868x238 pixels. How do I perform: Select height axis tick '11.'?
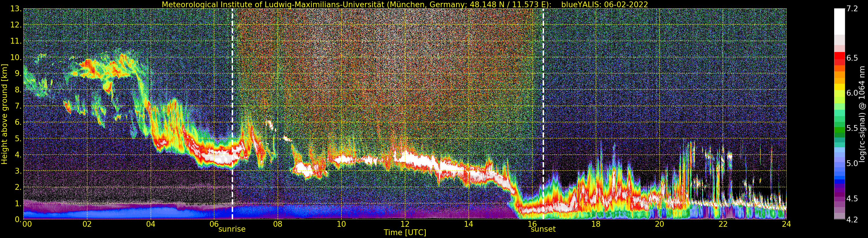(16, 41)
